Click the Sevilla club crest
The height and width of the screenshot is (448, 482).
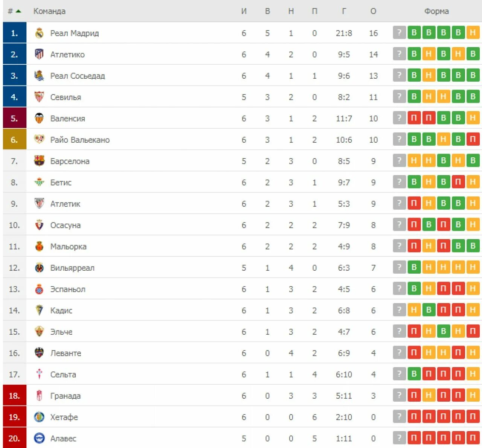[39, 97]
